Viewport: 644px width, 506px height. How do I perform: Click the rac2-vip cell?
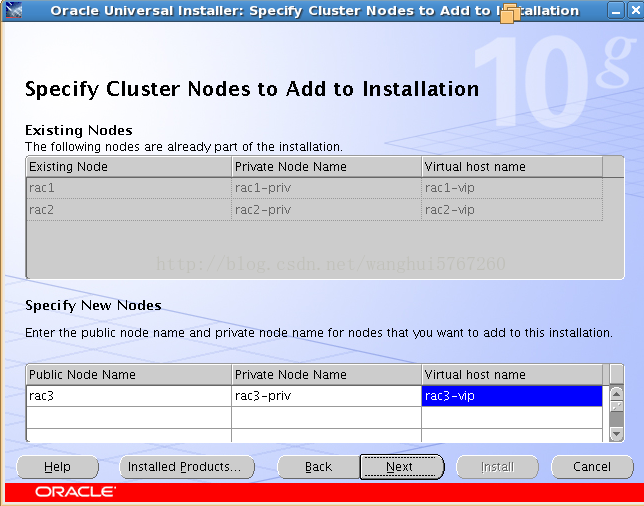pyautogui.click(x=512, y=210)
